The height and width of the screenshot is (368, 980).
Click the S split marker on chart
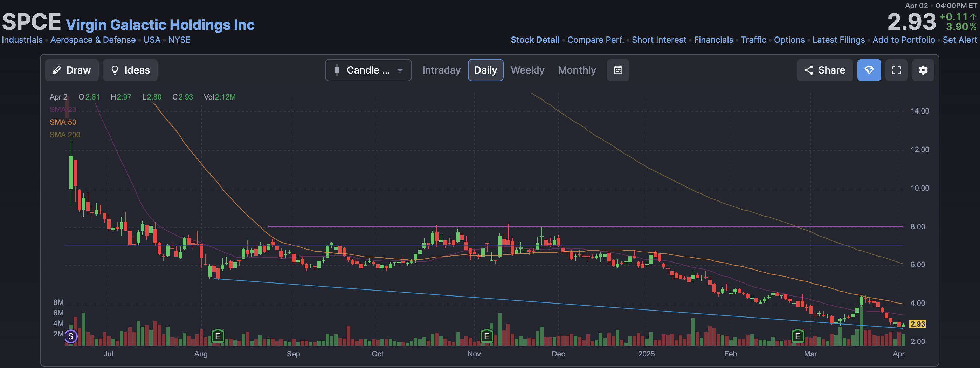[71, 336]
